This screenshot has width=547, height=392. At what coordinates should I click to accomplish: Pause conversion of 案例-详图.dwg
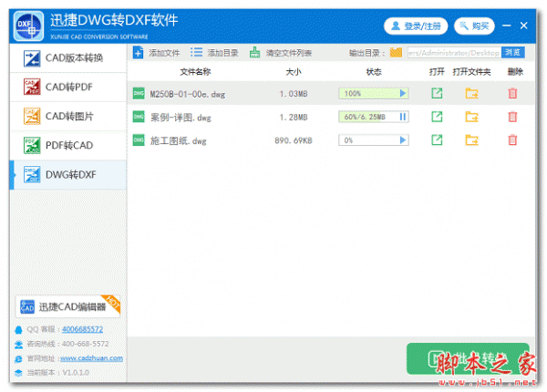pyautogui.click(x=403, y=117)
